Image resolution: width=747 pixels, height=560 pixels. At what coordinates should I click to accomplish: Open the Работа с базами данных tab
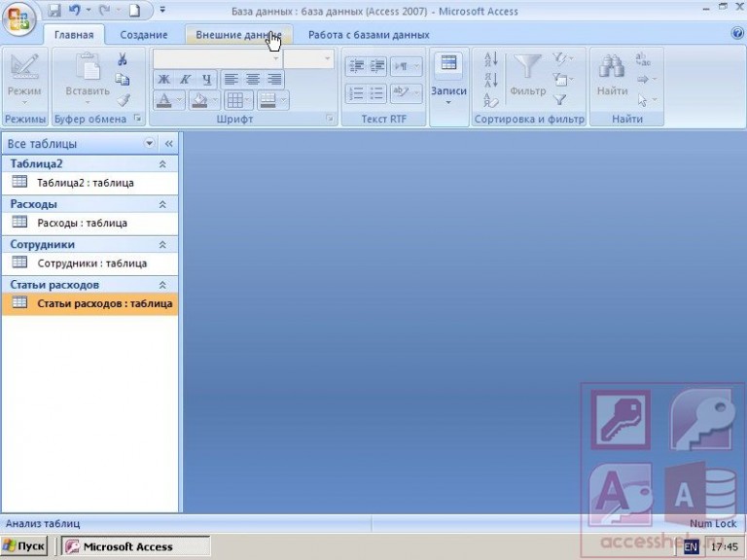[x=369, y=35]
